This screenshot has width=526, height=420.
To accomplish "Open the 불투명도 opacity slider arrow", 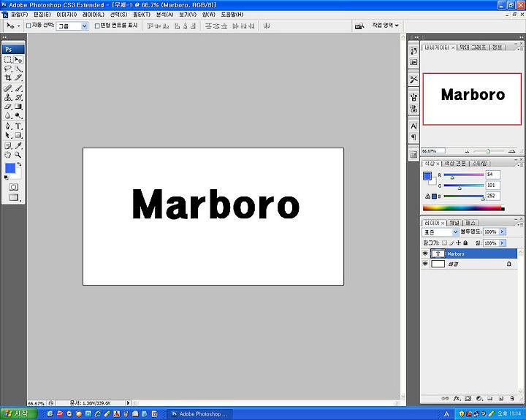I will coord(502,232).
